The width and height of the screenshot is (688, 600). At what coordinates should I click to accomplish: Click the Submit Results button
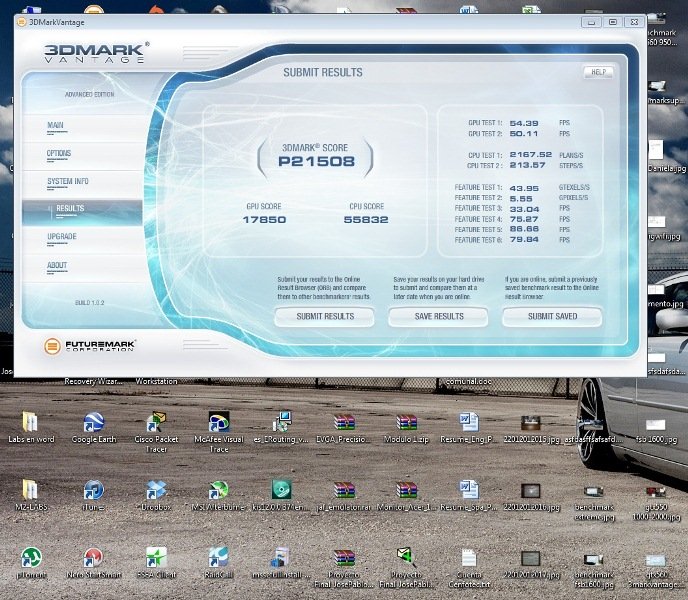[x=325, y=316]
